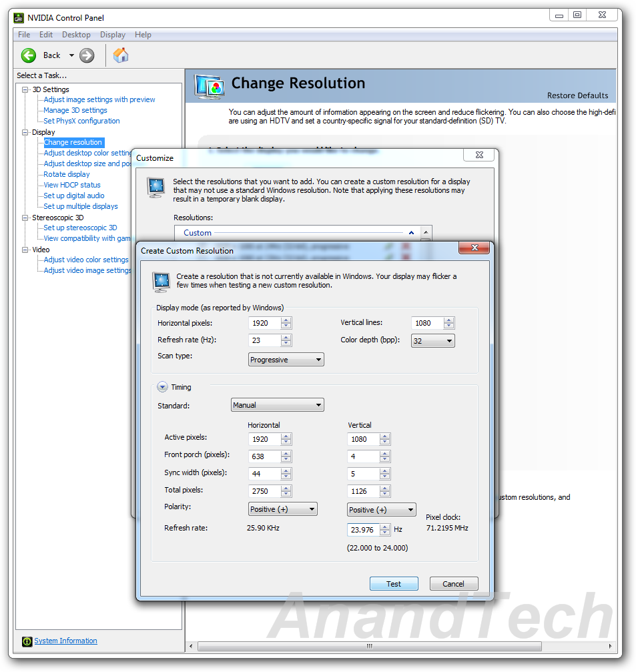Click horizontal Total pixels spinner arrows
636x672 pixels.
(x=286, y=491)
